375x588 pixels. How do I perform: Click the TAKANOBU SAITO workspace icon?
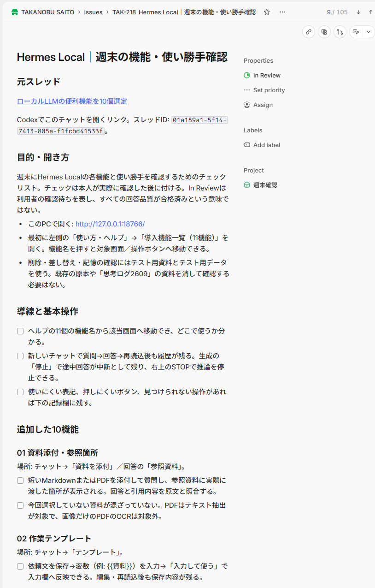pos(14,12)
